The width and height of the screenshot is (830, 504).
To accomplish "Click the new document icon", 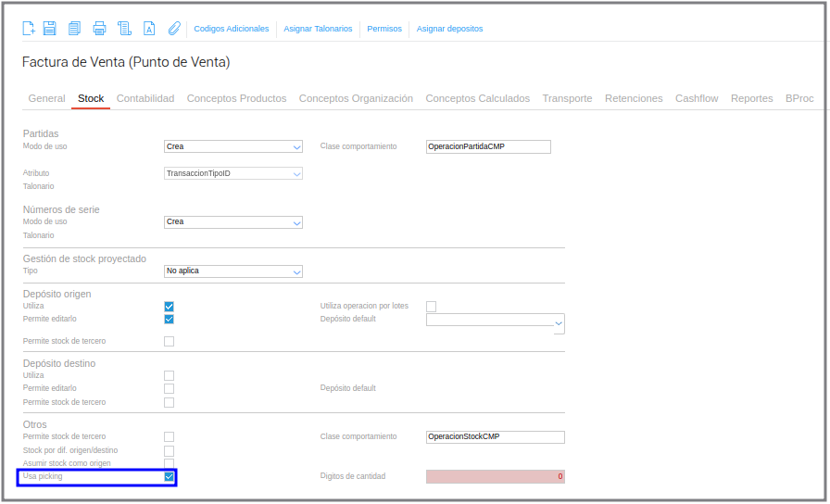I will point(29,29).
